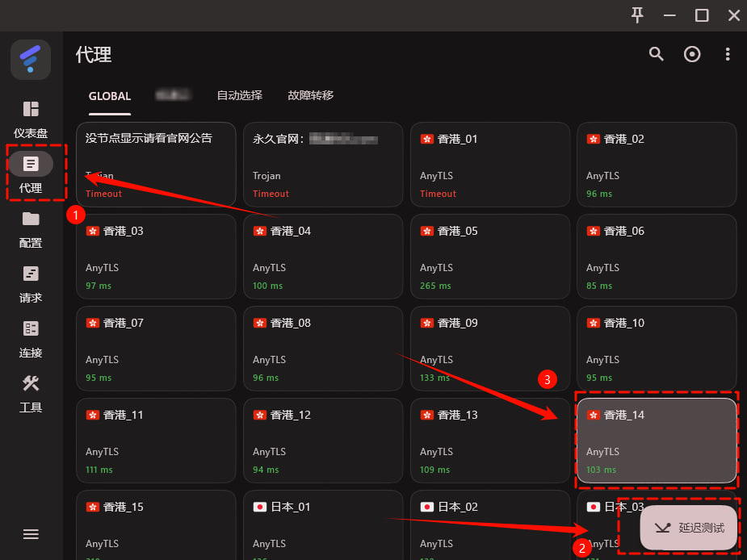Click the 代理 page title
Screen dimensions: 747x560
pos(94,54)
